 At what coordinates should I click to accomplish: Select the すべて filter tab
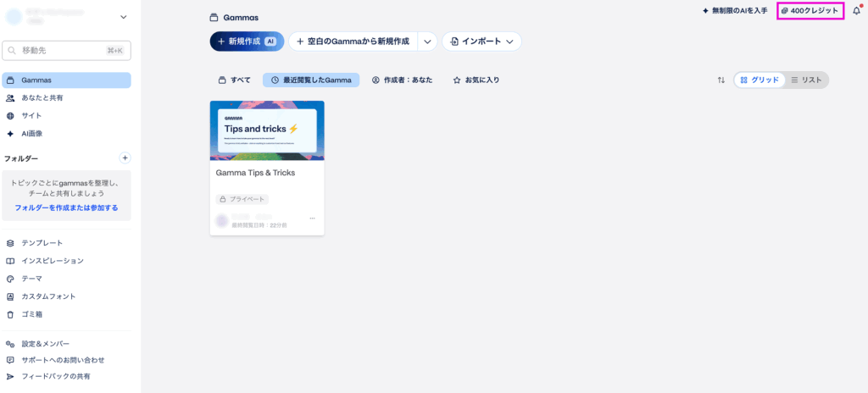[235, 80]
